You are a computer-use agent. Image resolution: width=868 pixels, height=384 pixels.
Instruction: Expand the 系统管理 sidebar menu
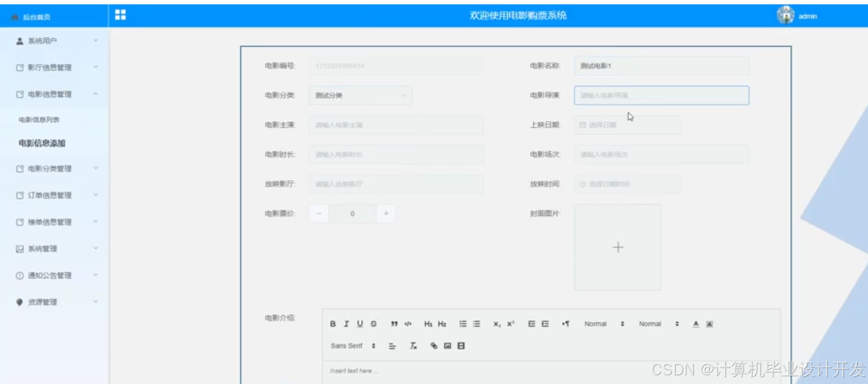[x=54, y=248]
